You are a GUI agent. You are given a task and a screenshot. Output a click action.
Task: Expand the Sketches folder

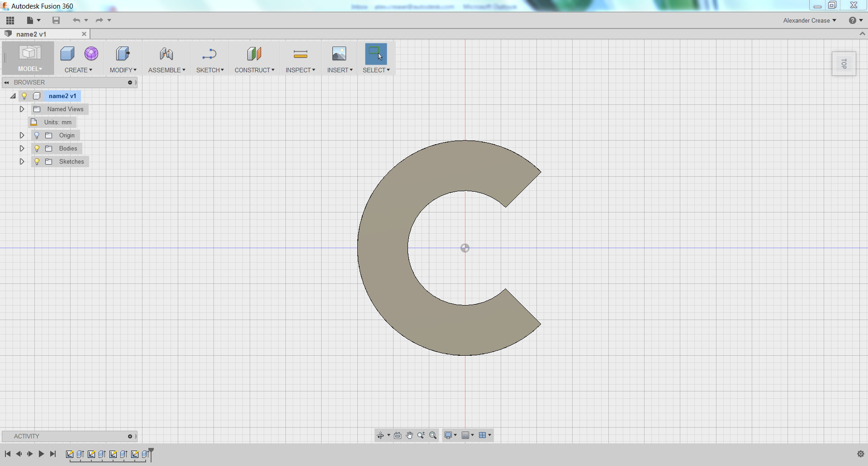click(x=22, y=161)
